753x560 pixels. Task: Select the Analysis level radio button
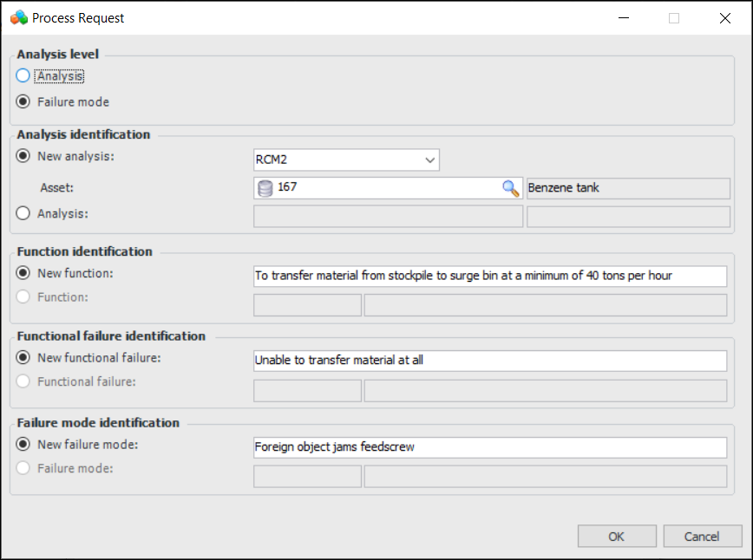[23, 76]
